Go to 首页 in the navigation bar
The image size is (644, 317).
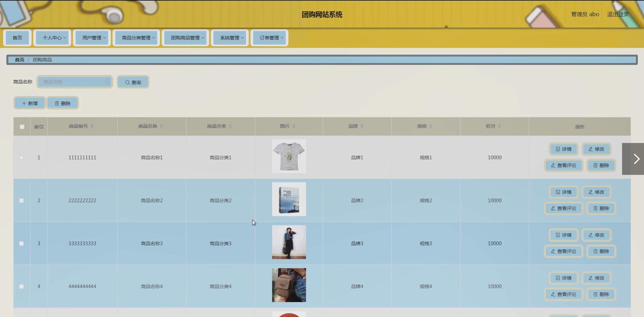click(x=17, y=38)
